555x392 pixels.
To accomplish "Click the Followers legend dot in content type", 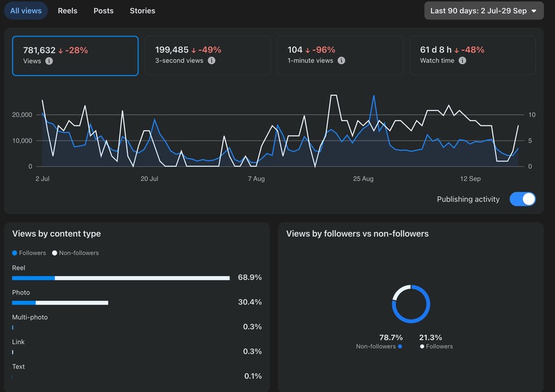I will tap(14, 253).
